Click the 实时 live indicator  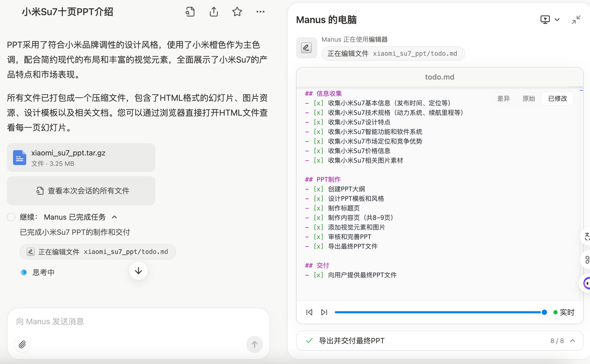coord(564,312)
